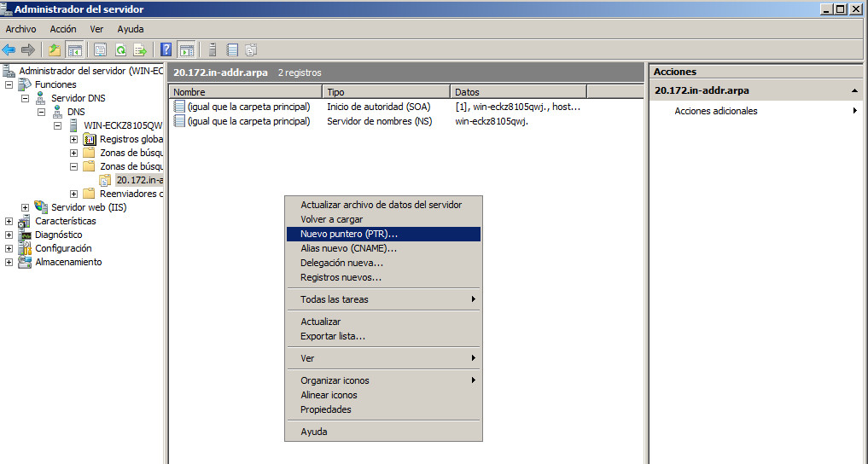
Task: Toggle the show/hide action pane icon
Action: 186,49
